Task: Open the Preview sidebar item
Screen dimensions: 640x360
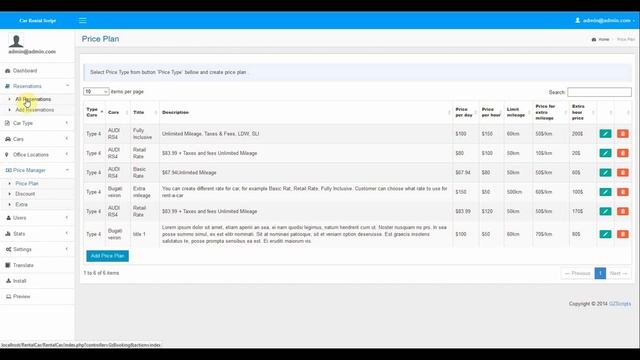Action: click(37, 296)
